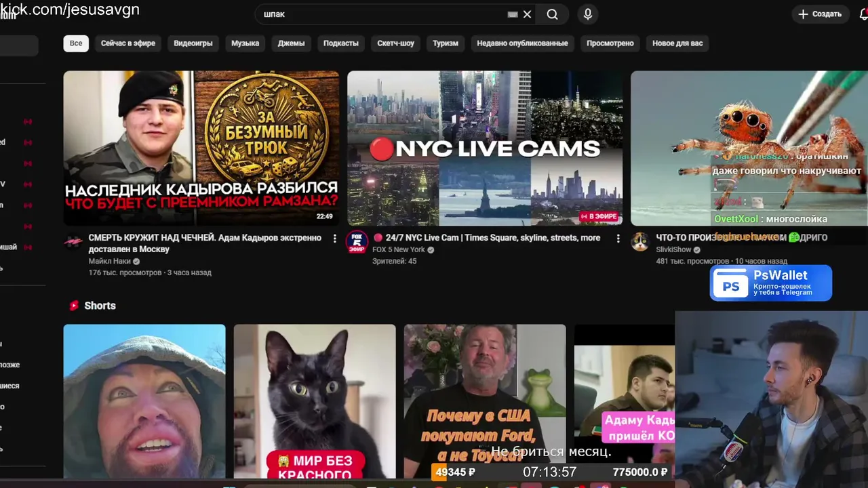
Task: Select the "Сейчас в эфире" filter chip
Action: [128, 43]
